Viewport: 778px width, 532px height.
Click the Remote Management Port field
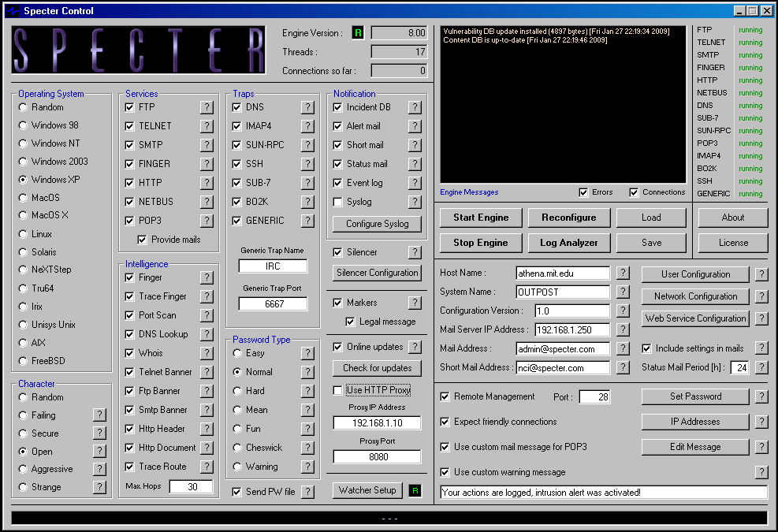[x=595, y=397]
